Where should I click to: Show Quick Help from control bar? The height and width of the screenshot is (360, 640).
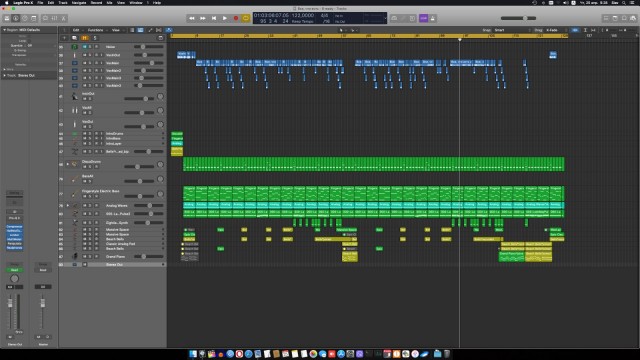[x=25, y=18]
